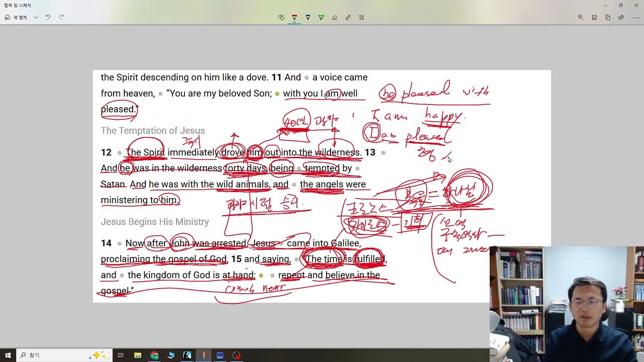Viewport: 644px width, 362px height.
Task: Select the red ballpoint pen tool
Action: [294, 17]
